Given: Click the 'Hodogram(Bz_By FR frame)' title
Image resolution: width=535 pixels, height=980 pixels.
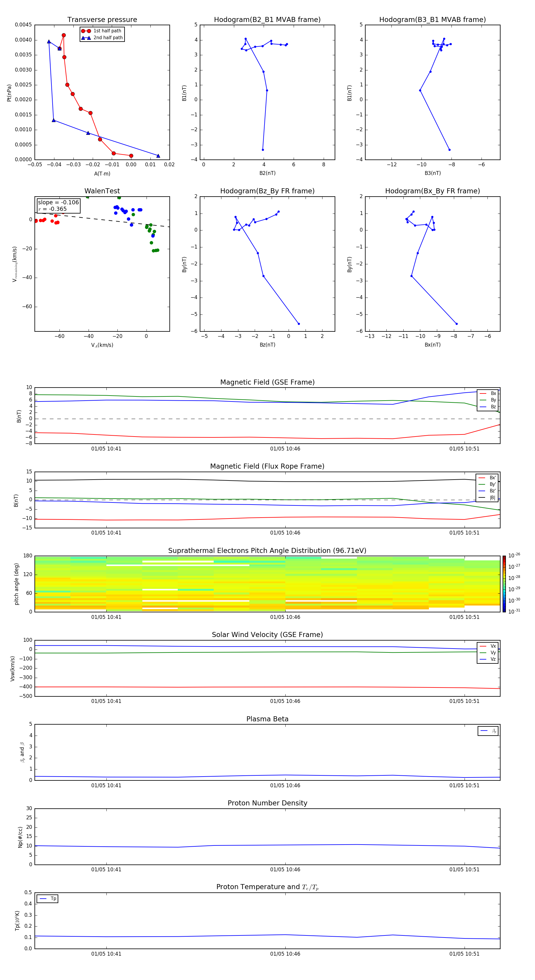Looking at the screenshot, I should click(x=267, y=191).
